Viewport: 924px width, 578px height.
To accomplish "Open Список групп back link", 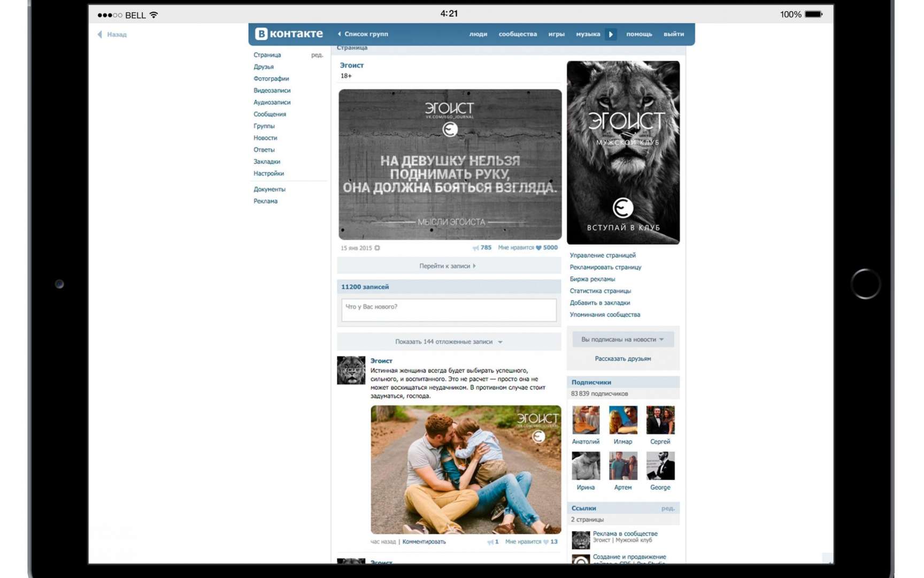I will (x=363, y=34).
